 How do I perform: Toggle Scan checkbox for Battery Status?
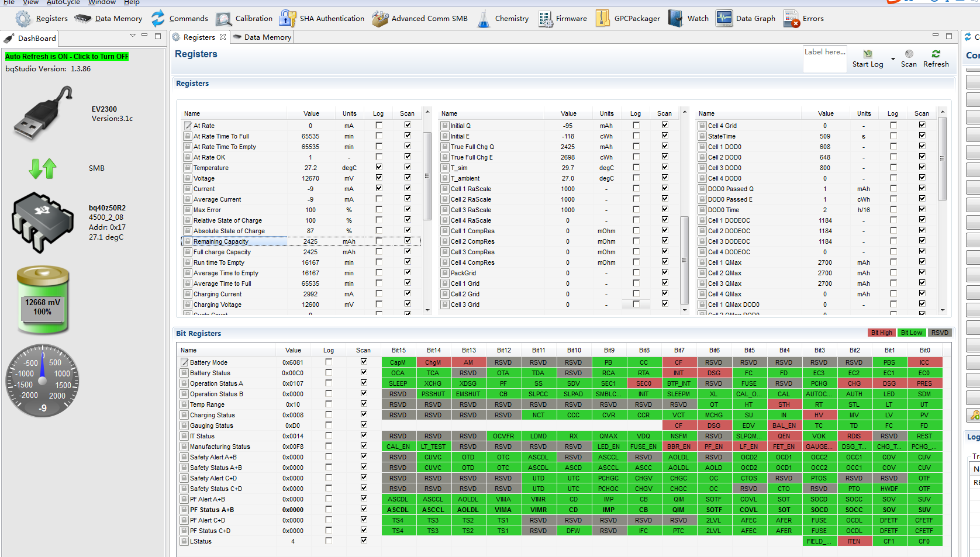click(364, 372)
